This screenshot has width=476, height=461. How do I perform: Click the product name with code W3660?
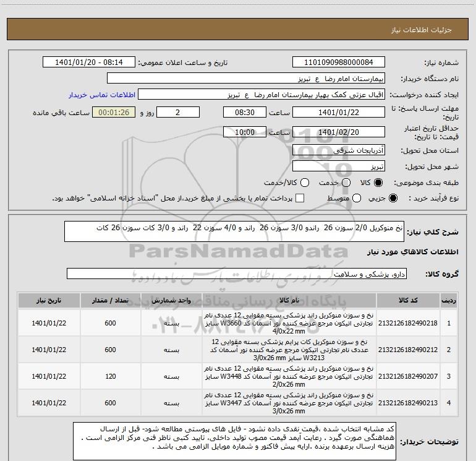[289, 323]
